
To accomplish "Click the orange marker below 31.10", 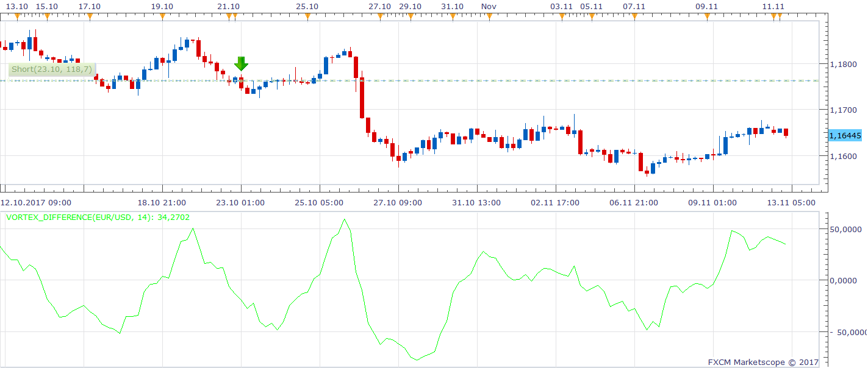I will [x=453, y=16].
